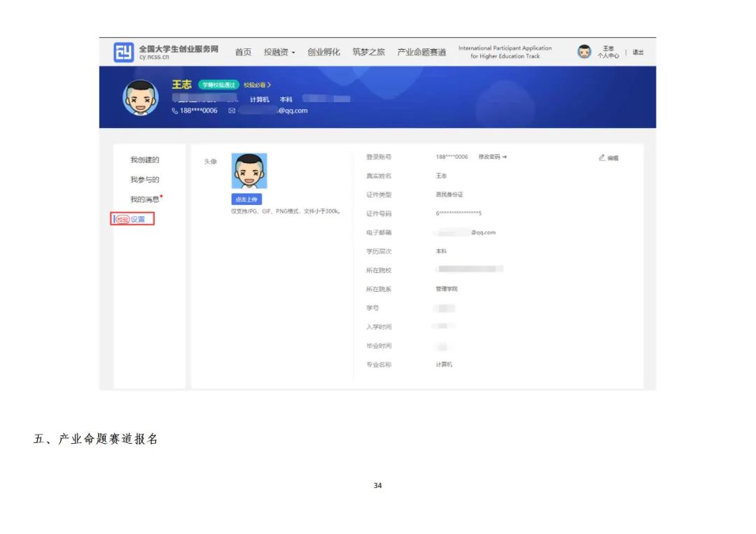
Task: Click the pencil 编辑 edit icon
Action: (602, 157)
